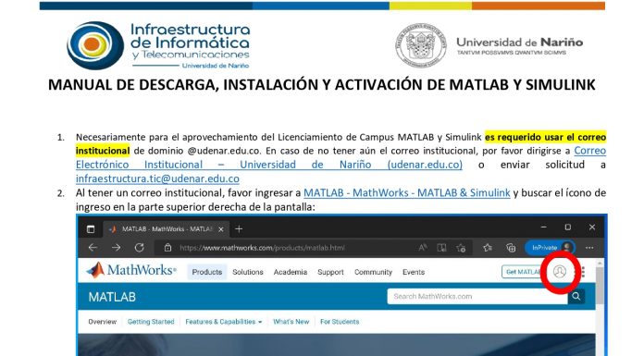Click the tab actions icon
The width and height of the screenshot is (644, 356).
pyautogui.click(x=91, y=229)
